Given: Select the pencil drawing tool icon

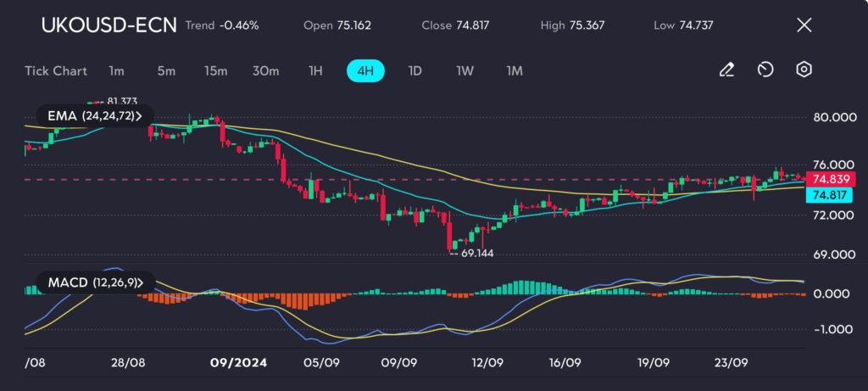Looking at the screenshot, I should click(x=726, y=70).
